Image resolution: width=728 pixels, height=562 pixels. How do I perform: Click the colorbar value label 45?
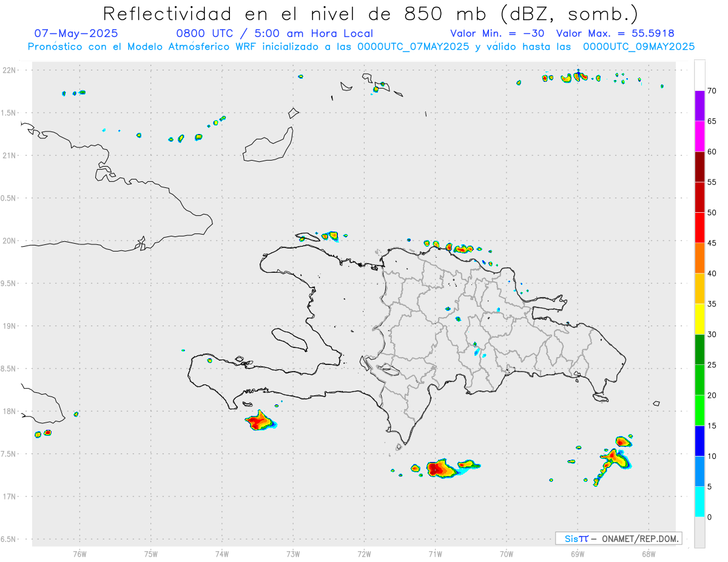pos(712,243)
